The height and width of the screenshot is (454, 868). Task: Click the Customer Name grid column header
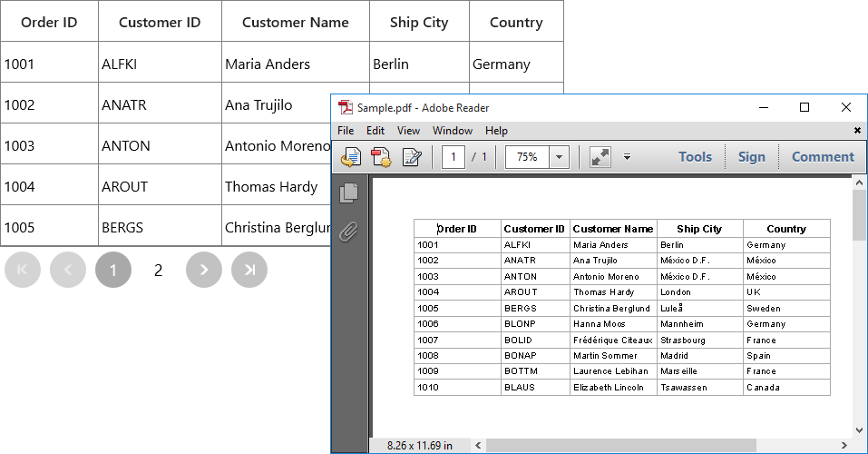tap(296, 21)
